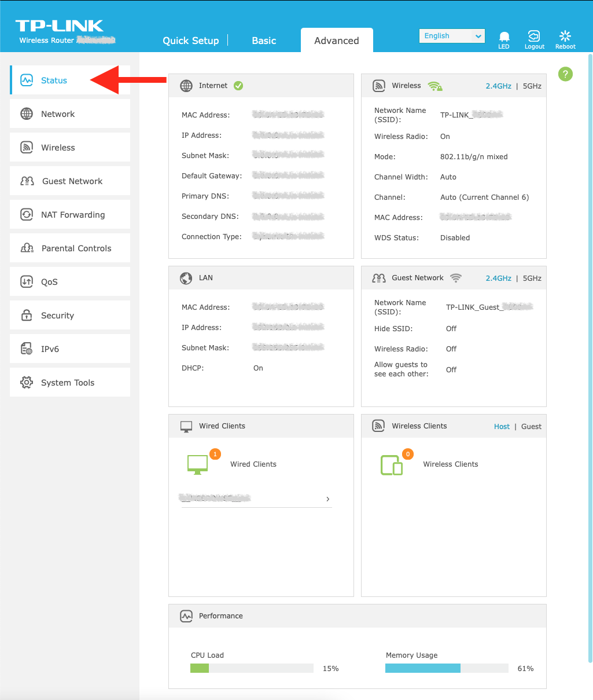Click the WDS Status 'Disabled' value
This screenshot has height=700, width=593.
point(455,238)
